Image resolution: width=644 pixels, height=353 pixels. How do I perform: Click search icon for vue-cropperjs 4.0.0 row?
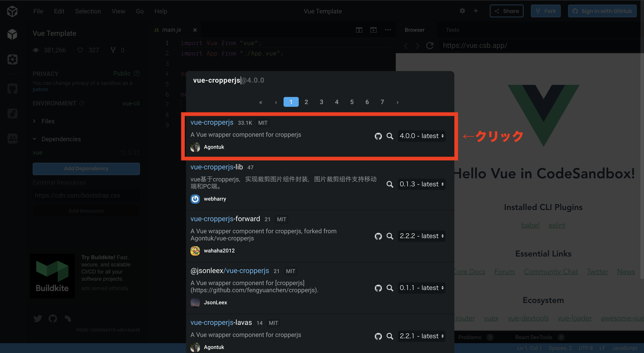[390, 136]
